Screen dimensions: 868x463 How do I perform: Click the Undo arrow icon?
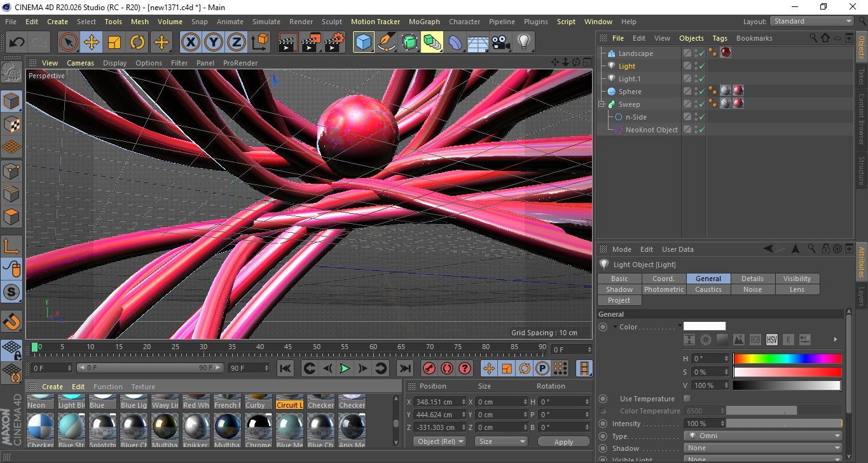tap(17, 43)
